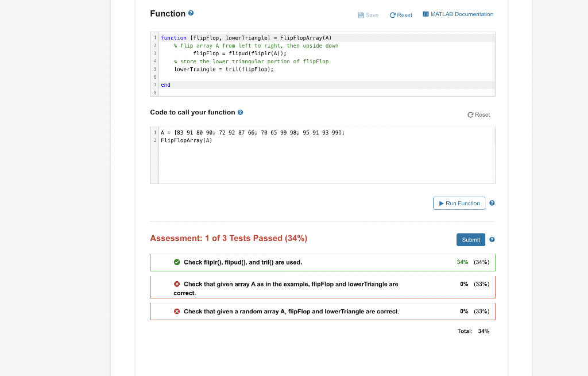Viewport: 588px width, 376px height.
Task: Click red X icon on random array test
Action: click(x=177, y=312)
